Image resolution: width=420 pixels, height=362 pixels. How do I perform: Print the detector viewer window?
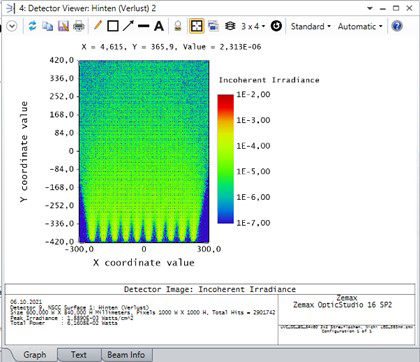click(79, 26)
